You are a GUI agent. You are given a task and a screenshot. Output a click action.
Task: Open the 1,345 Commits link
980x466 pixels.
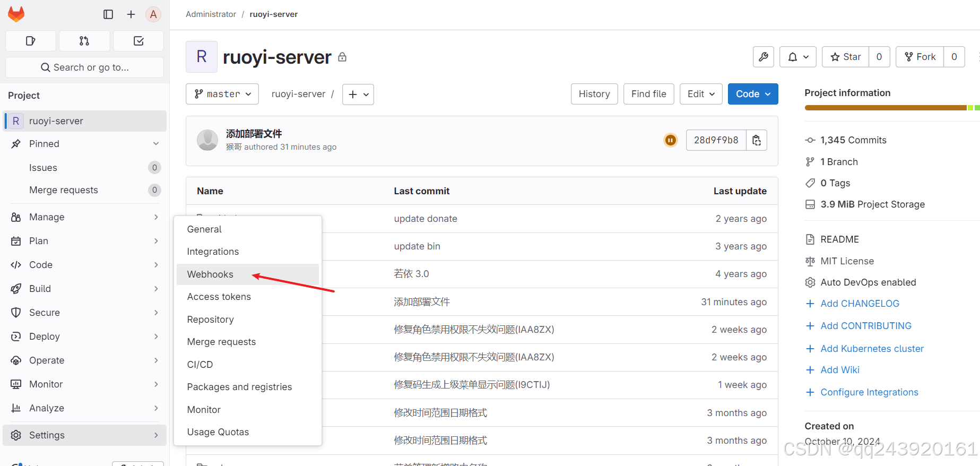(x=853, y=140)
